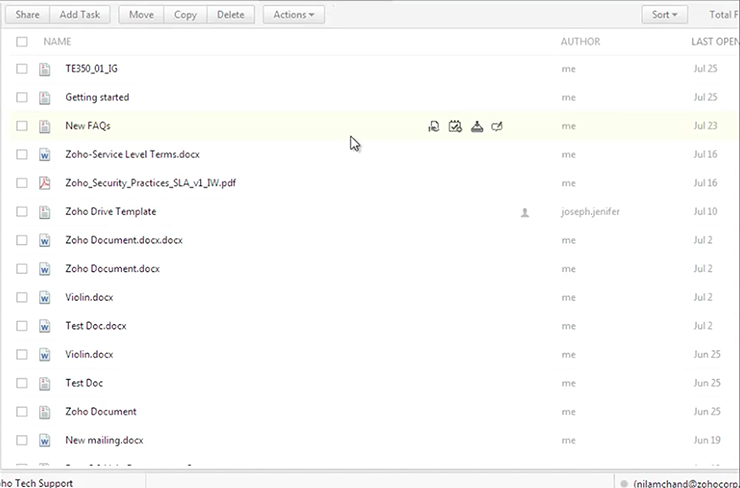Click the LAST OPENED column header
This screenshot has height=488, width=740.
coord(715,42)
